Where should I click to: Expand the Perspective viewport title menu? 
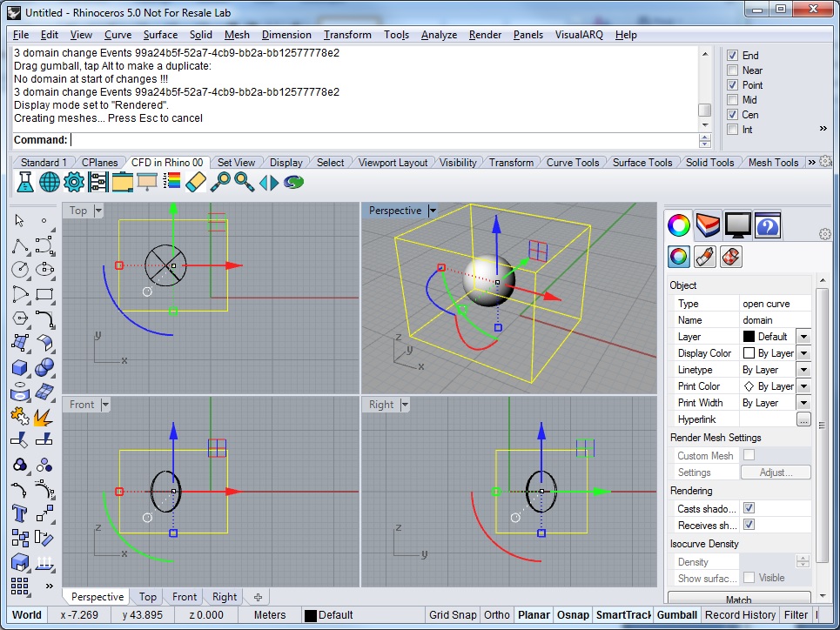pyautogui.click(x=433, y=211)
